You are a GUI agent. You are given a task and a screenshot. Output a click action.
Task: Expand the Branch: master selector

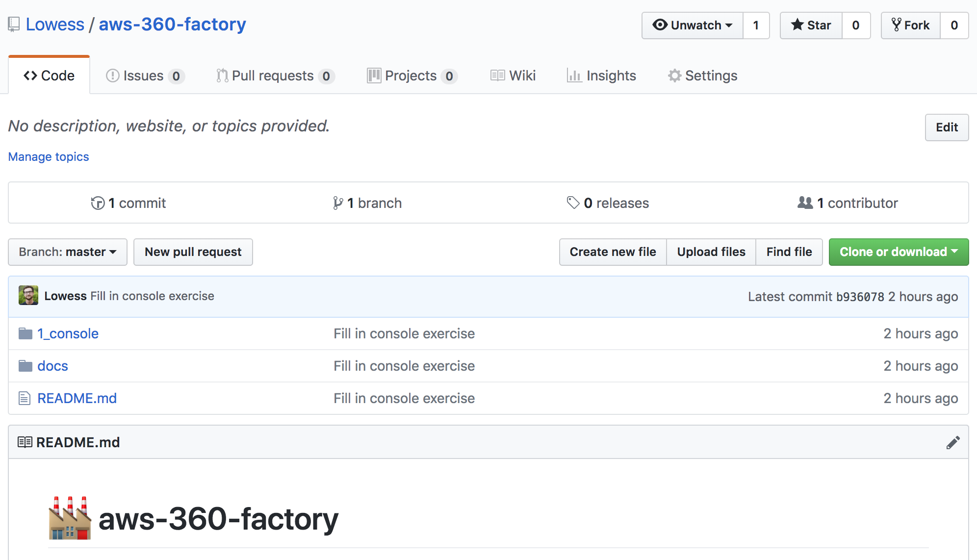coord(68,252)
